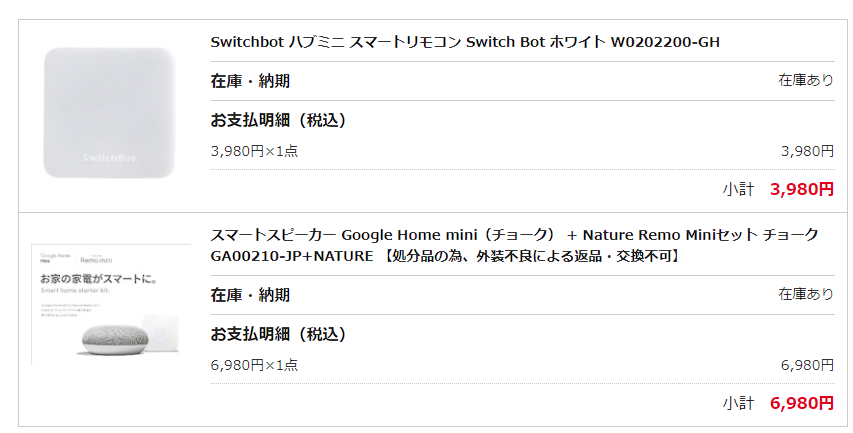Click the black 3,980円 line amount

coord(807,151)
